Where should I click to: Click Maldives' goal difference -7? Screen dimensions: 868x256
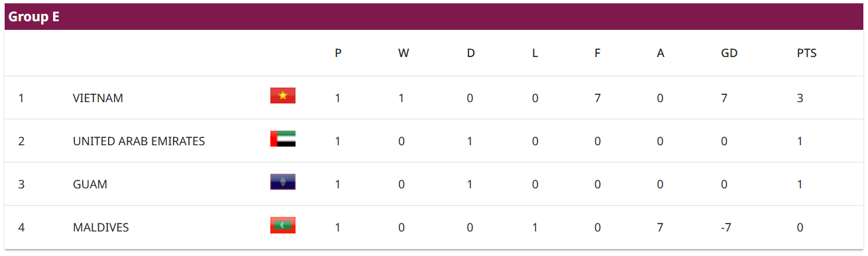click(726, 227)
